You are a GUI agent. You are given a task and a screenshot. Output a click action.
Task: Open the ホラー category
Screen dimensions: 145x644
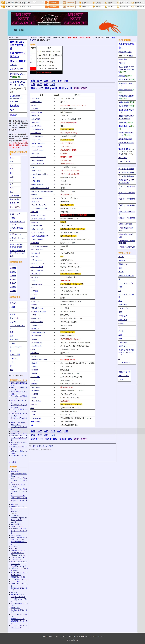[x=12, y=362]
